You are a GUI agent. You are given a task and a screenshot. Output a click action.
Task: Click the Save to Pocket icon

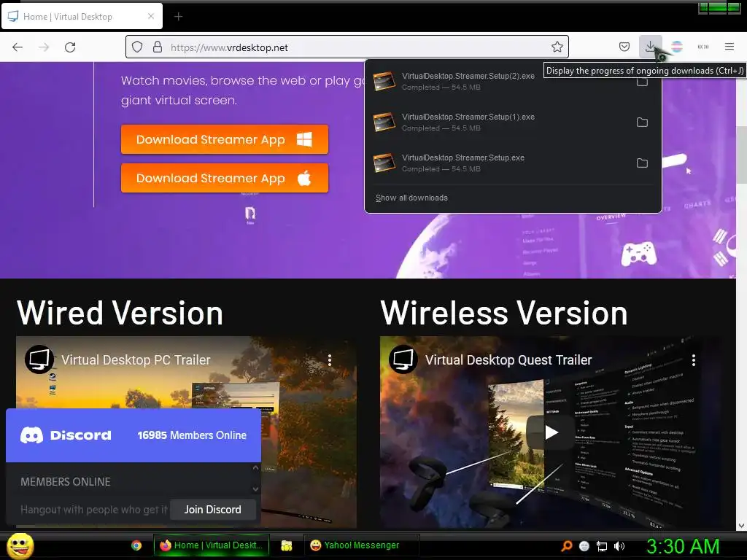624,47
